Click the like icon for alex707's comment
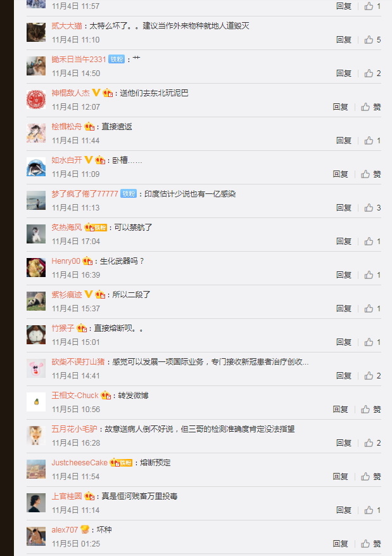The width and height of the screenshot is (392, 556). 370,543
